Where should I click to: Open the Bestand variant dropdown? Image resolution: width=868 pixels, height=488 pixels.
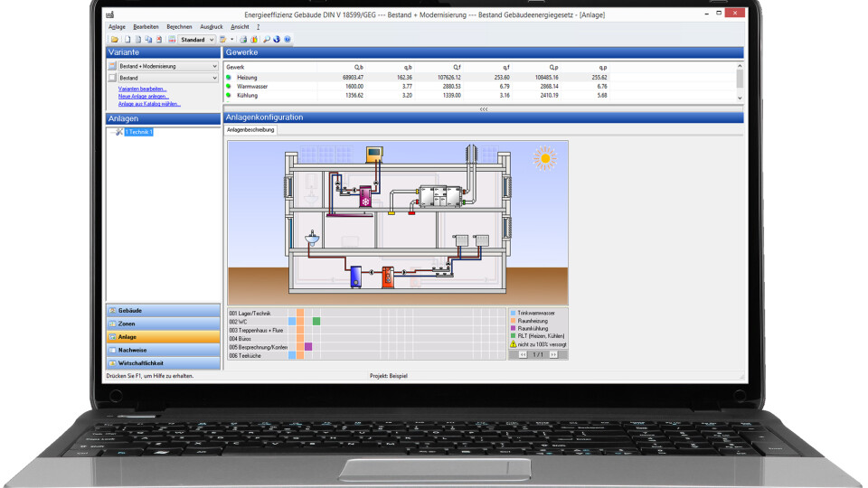[214, 79]
